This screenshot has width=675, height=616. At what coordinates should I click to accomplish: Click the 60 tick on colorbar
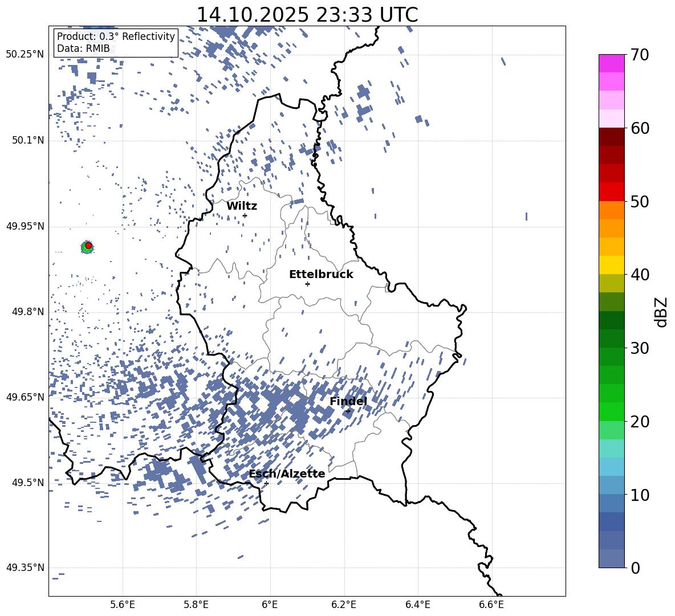coord(640,128)
